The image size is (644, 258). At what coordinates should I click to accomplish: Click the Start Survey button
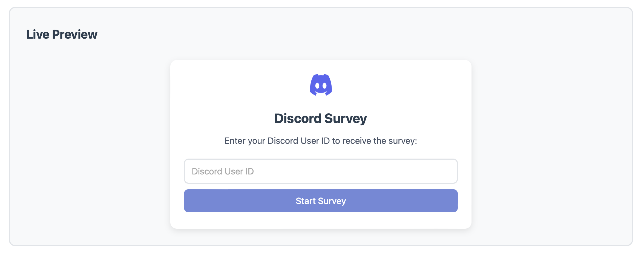point(321,201)
